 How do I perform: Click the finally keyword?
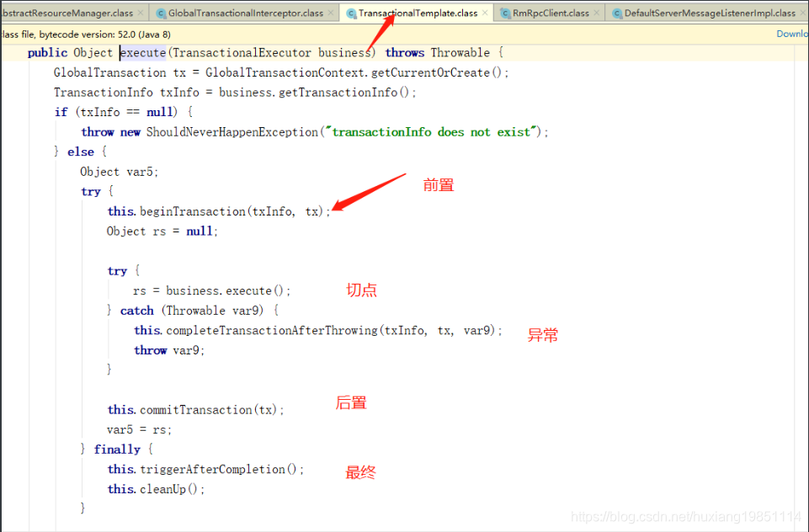[x=117, y=450]
